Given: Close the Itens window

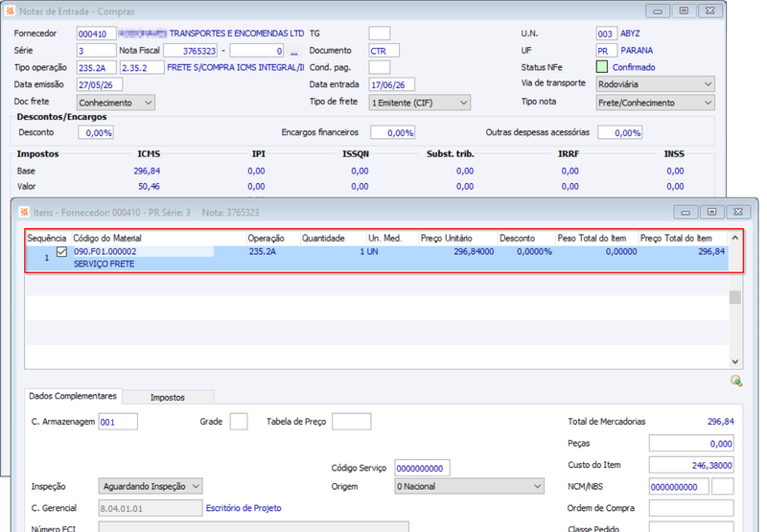Looking at the screenshot, I should click(x=738, y=212).
